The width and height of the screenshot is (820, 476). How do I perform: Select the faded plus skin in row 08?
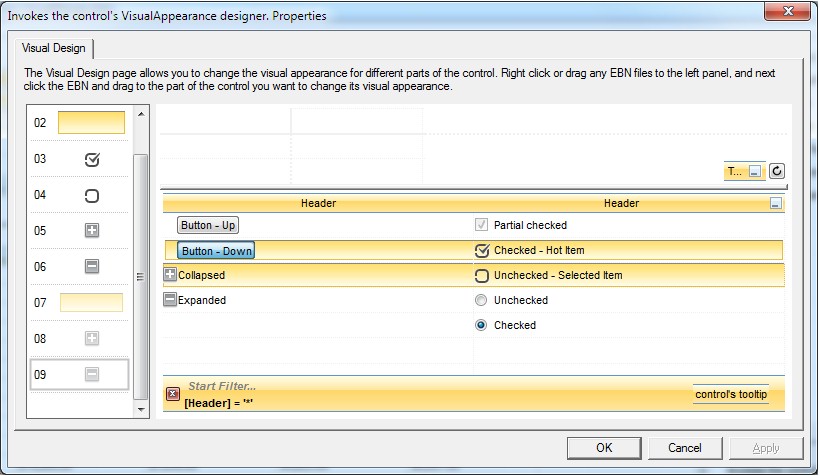92,339
